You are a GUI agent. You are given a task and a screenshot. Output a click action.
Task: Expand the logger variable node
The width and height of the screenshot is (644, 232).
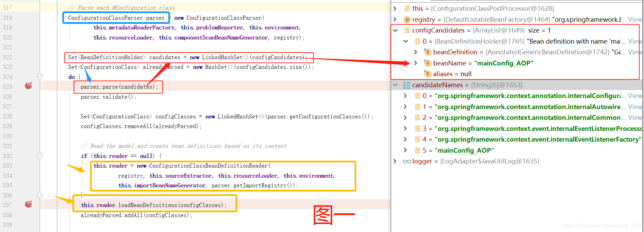coord(395,161)
